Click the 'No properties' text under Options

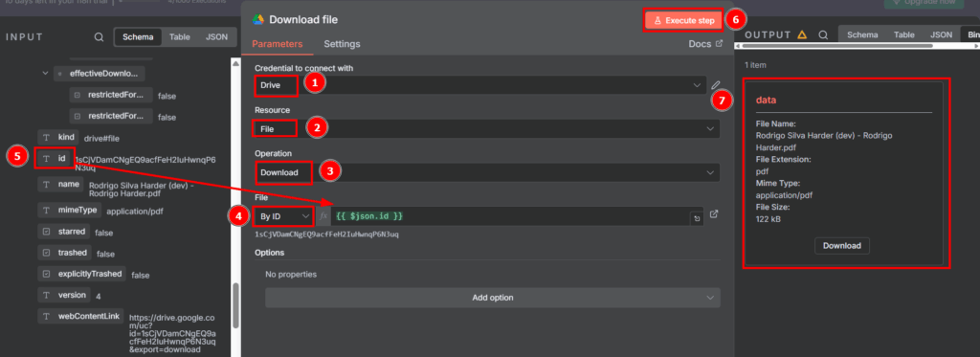point(291,274)
